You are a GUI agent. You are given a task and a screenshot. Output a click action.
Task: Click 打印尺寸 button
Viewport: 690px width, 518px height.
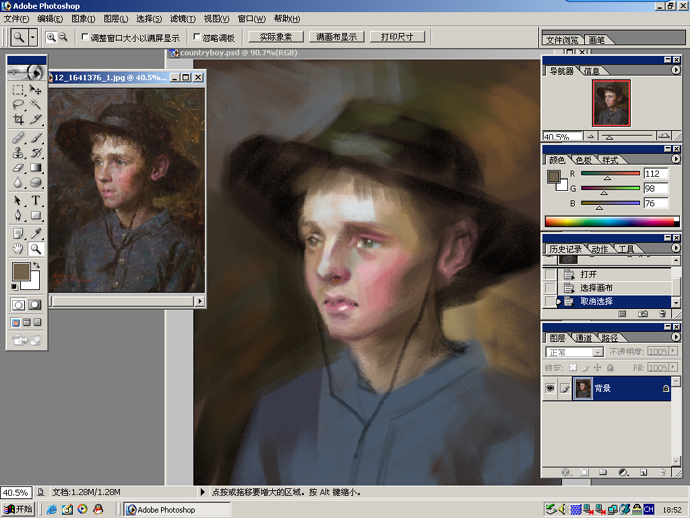click(397, 37)
